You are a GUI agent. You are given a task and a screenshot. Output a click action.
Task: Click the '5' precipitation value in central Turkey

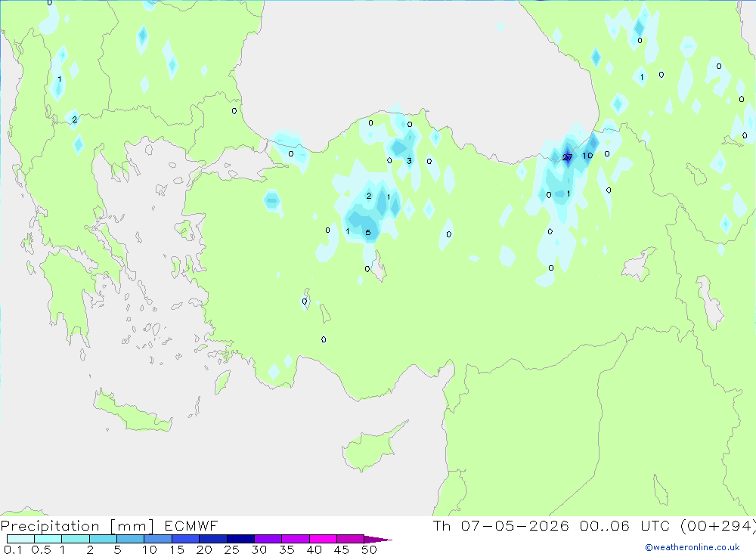coord(368,232)
